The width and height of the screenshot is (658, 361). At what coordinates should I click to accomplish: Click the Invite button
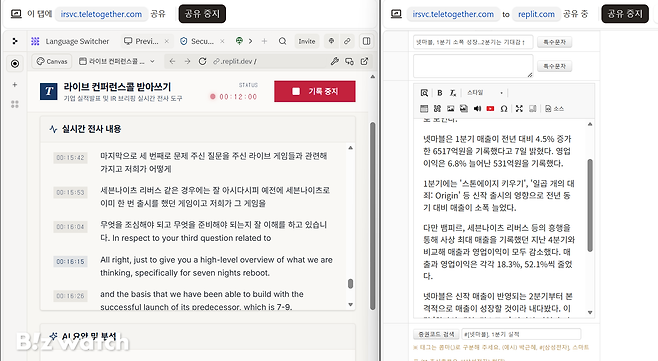[x=307, y=41]
